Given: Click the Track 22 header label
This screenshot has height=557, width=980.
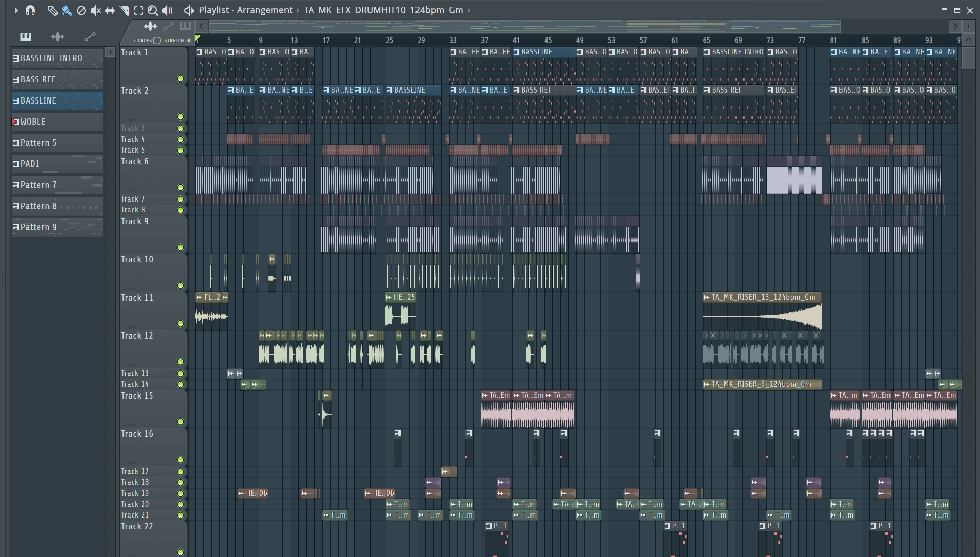Looking at the screenshot, I should [x=137, y=526].
